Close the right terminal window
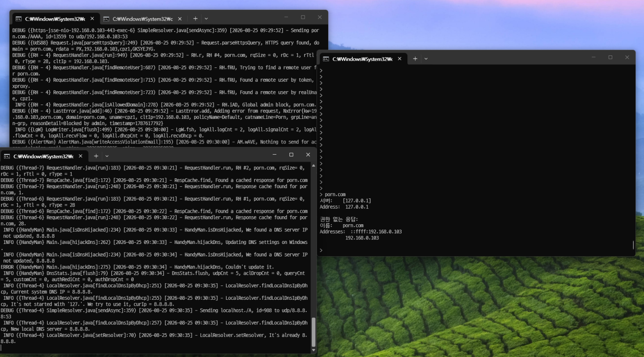Screen dimensions: 644x357 pos(627,57)
